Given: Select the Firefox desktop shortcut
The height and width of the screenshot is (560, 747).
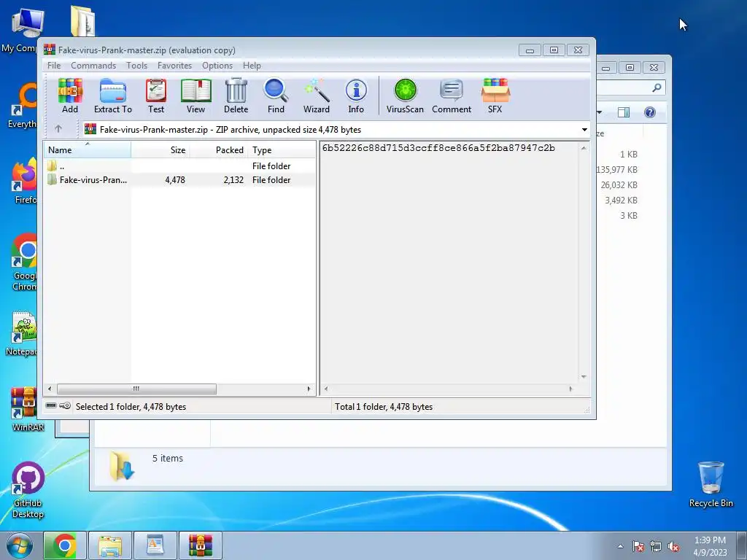Looking at the screenshot, I should click(x=25, y=182).
